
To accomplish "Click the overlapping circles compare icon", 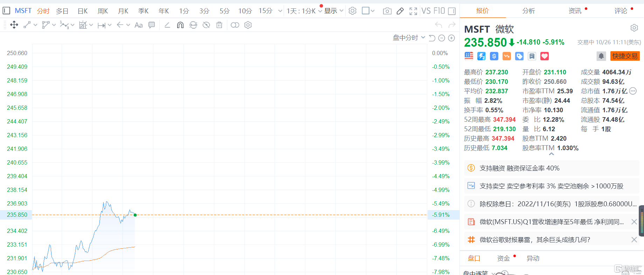I will point(235,25).
